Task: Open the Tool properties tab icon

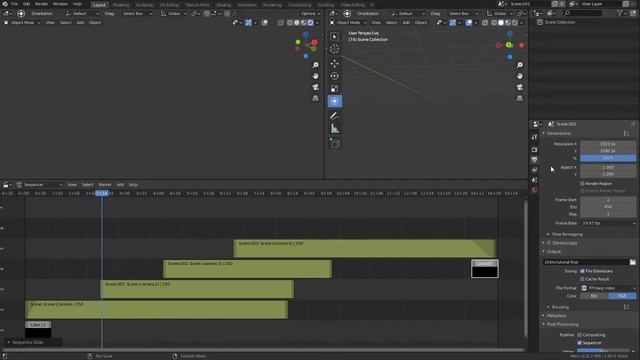Action: (534, 137)
